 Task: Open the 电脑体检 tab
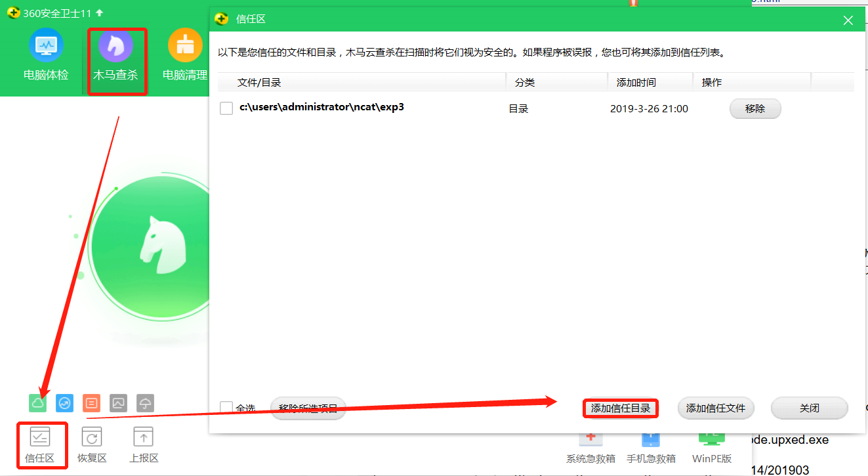(46, 56)
